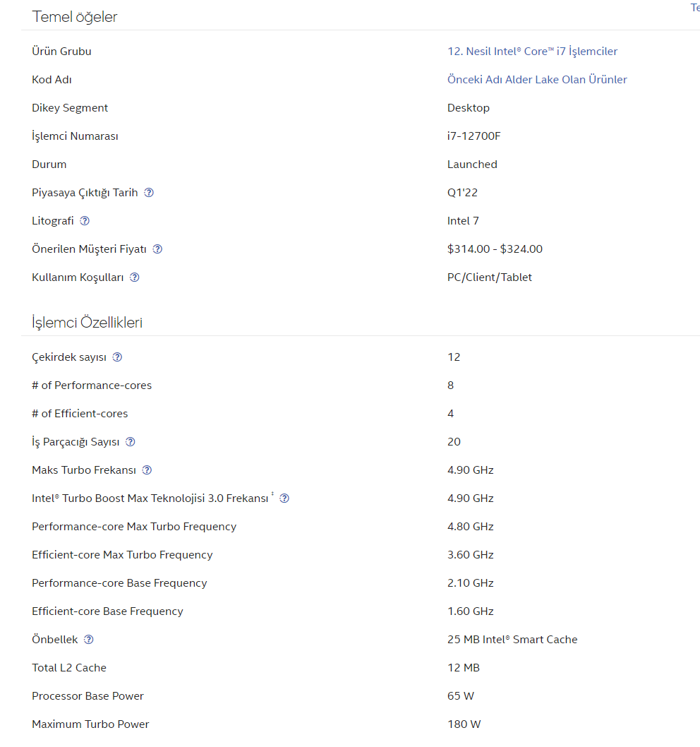Click help icon next to Piyasaya Çıktığı Tarih
The image size is (700, 747).
[x=149, y=193]
